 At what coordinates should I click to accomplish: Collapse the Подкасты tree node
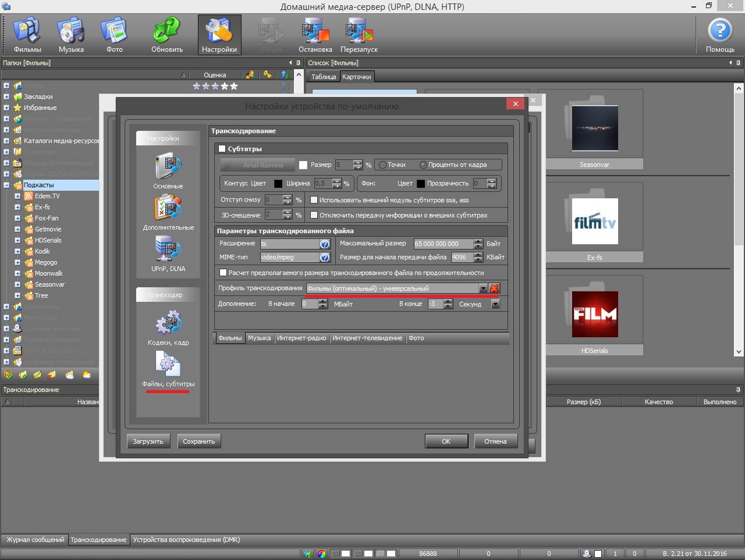click(x=6, y=185)
